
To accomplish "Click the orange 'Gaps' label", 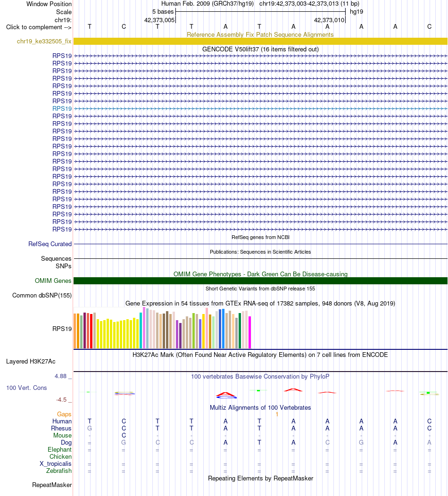I will coord(64,414).
